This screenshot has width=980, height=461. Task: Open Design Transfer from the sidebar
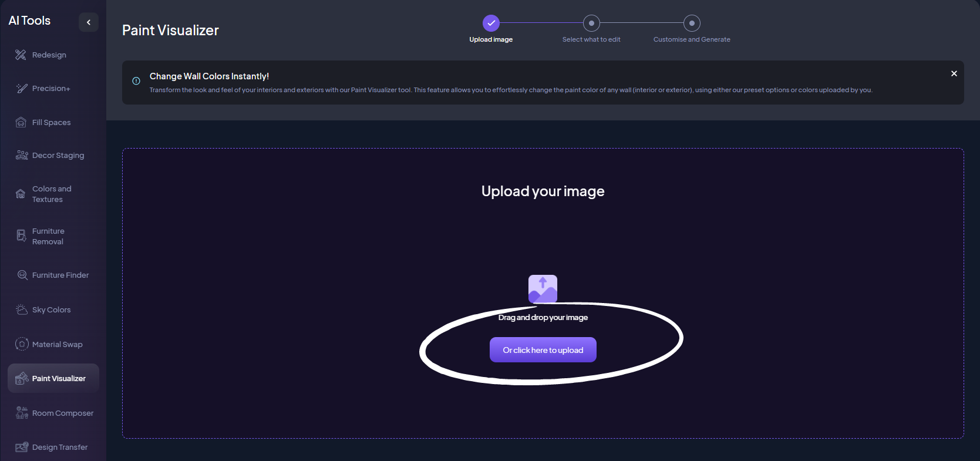(59, 447)
